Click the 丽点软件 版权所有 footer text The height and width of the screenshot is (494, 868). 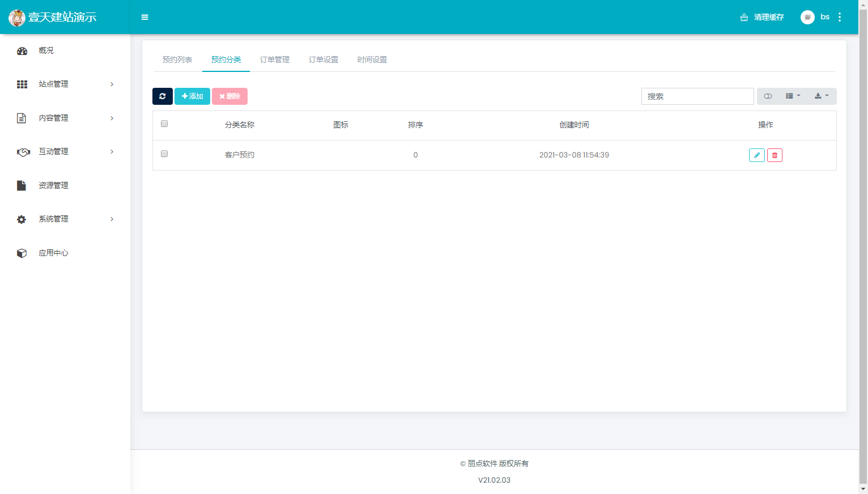494,463
